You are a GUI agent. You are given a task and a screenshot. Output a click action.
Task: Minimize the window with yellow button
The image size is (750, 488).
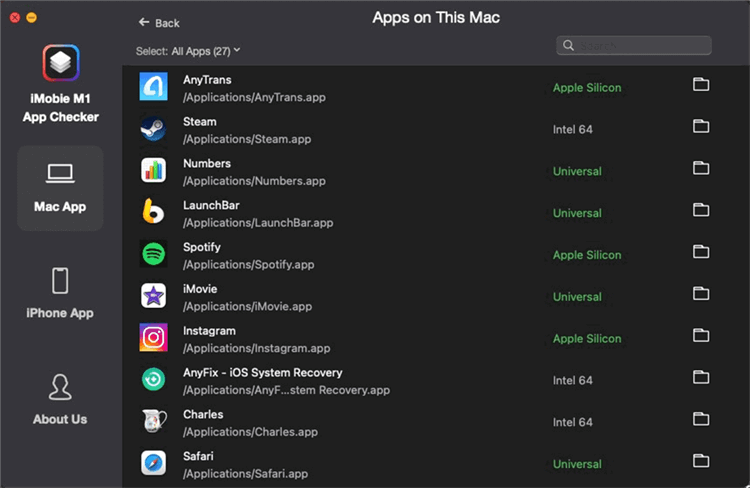(32, 18)
